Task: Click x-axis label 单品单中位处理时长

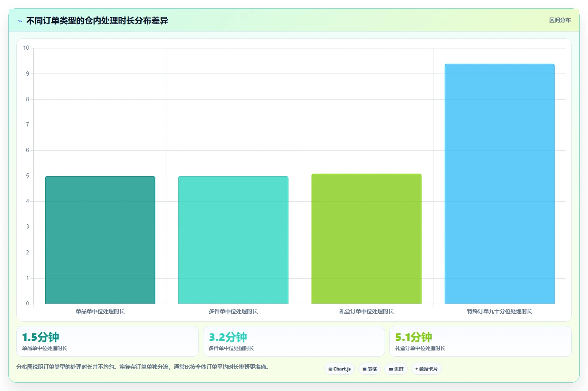Action: (100, 311)
